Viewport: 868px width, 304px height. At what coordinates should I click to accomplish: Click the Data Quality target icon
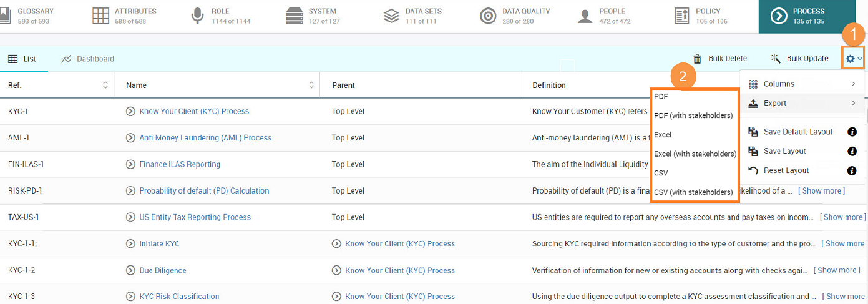click(488, 16)
